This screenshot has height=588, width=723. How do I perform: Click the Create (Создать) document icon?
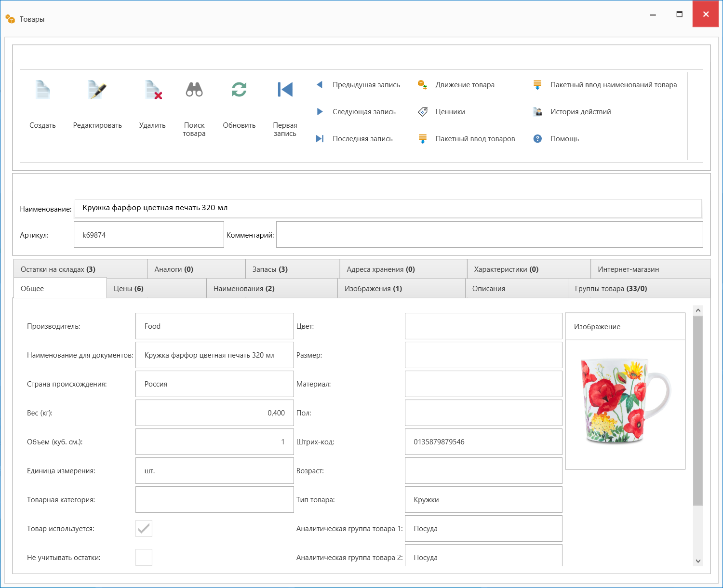pos(42,90)
